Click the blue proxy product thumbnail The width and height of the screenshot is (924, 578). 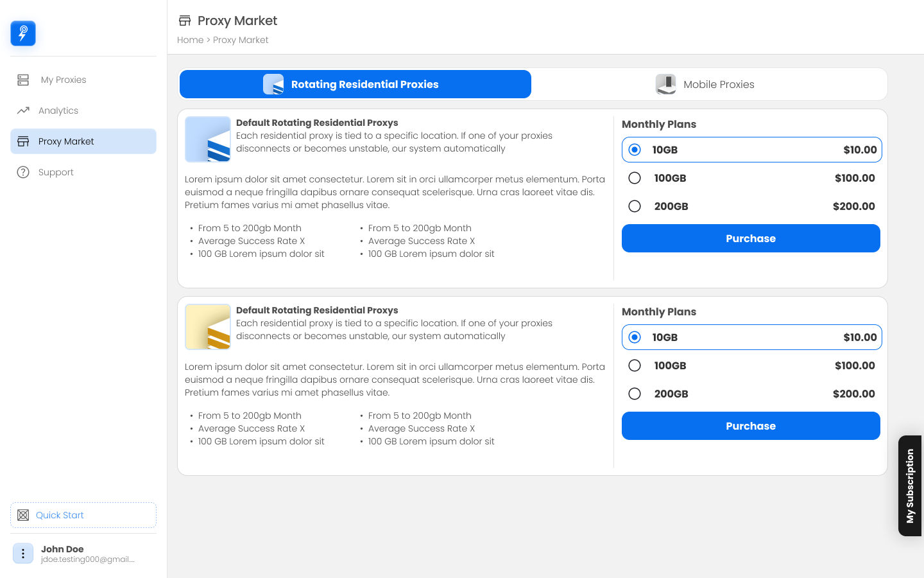click(x=208, y=139)
